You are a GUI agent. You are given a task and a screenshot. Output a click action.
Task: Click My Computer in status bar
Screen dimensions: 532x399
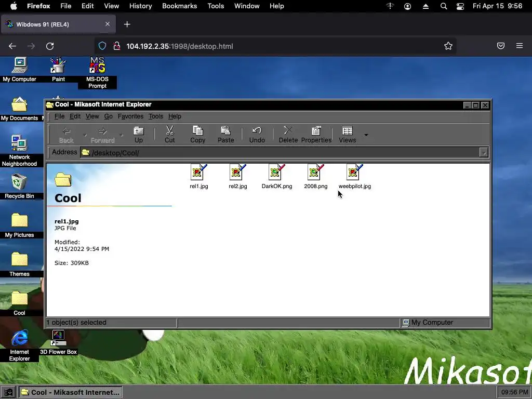click(428, 323)
